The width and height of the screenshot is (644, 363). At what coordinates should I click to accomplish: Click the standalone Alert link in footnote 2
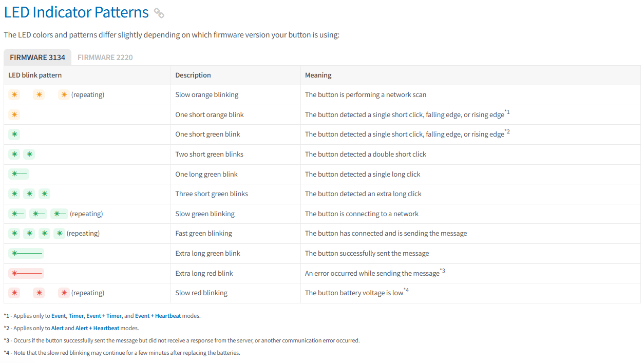click(58, 328)
